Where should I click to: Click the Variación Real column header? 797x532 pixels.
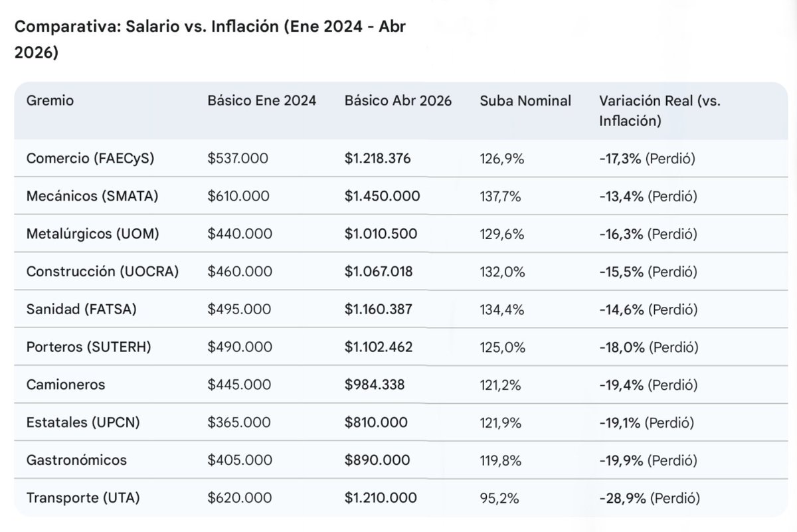click(660, 111)
